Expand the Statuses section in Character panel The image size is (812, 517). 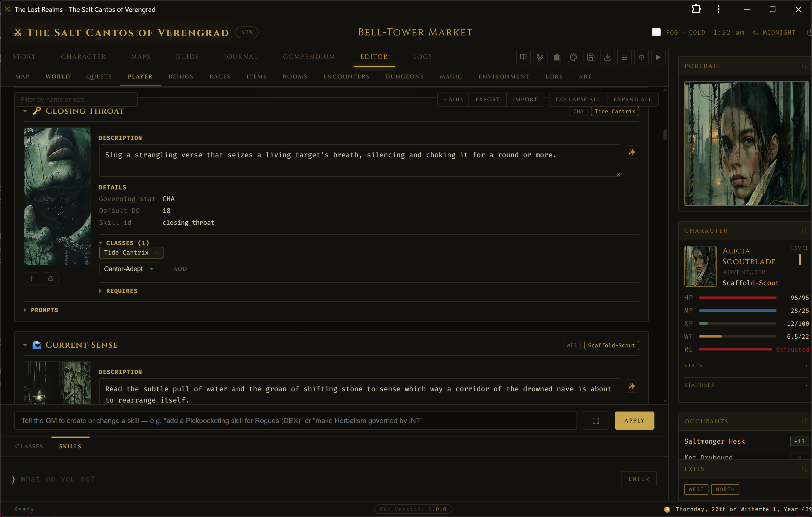tap(746, 385)
